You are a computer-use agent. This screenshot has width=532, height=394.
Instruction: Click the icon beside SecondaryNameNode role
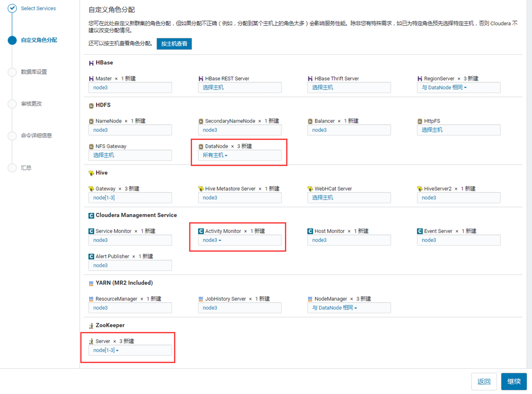pos(200,121)
